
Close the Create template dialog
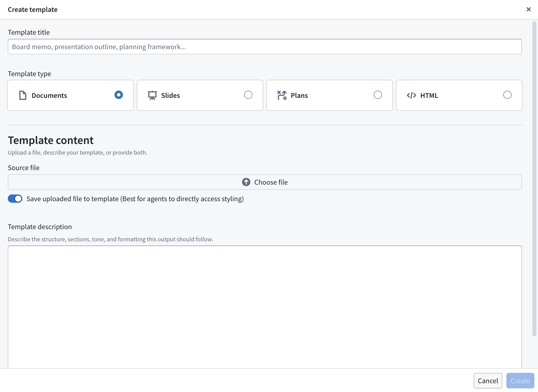529,9
